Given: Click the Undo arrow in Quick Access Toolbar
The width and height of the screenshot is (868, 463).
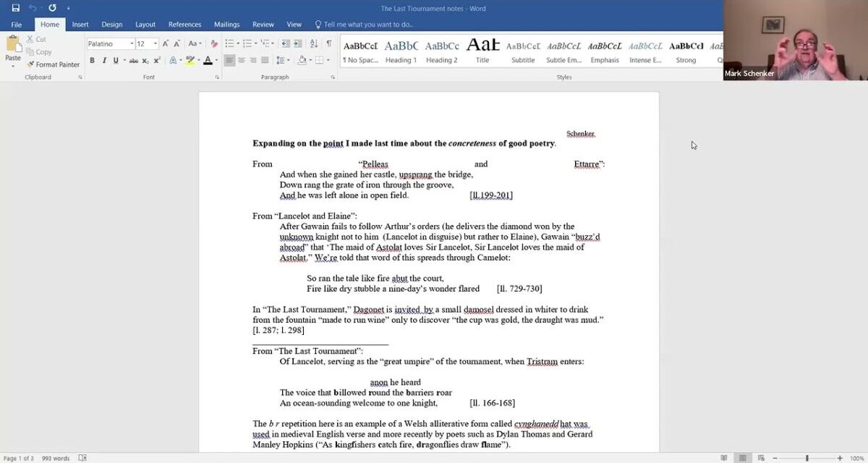Looking at the screenshot, I should pos(33,8).
